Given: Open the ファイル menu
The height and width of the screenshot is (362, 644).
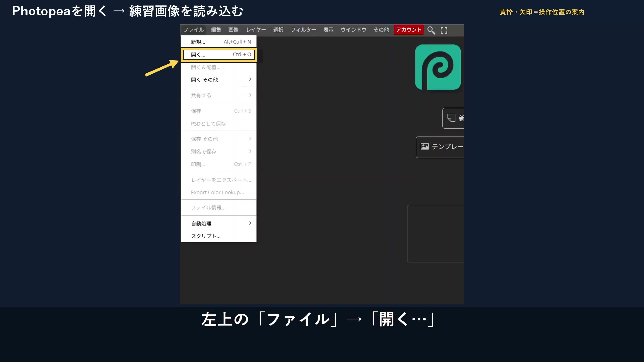Looking at the screenshot, I should pos(194,30).
